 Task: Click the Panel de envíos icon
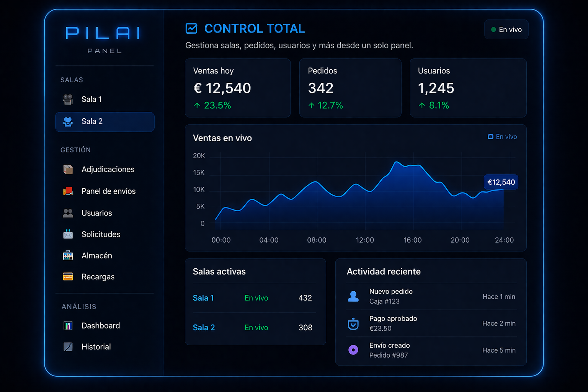(x=68, y=191)
